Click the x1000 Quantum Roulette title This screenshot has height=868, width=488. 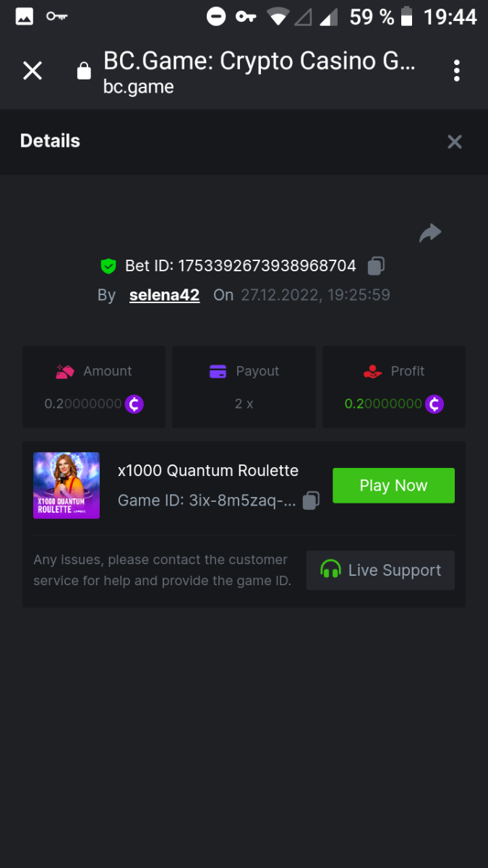pos(208,470)
